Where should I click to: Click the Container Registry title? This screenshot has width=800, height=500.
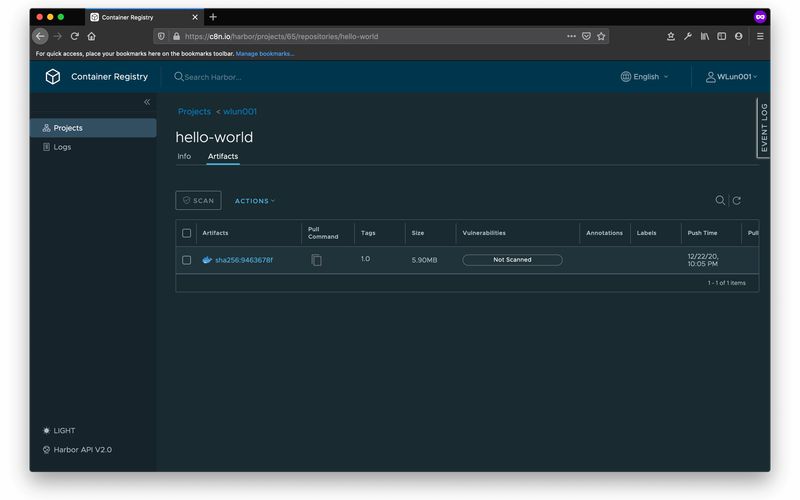pos(110,77)
